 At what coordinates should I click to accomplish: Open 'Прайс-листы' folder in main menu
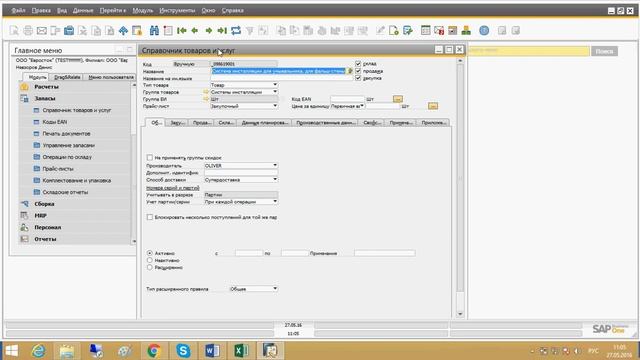[58, 169]
